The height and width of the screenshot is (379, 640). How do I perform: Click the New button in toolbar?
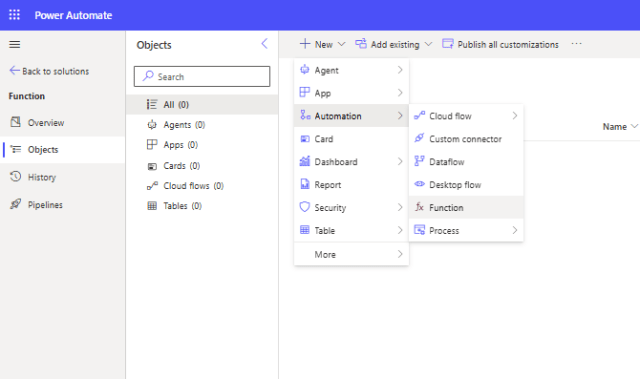(322, 44)
